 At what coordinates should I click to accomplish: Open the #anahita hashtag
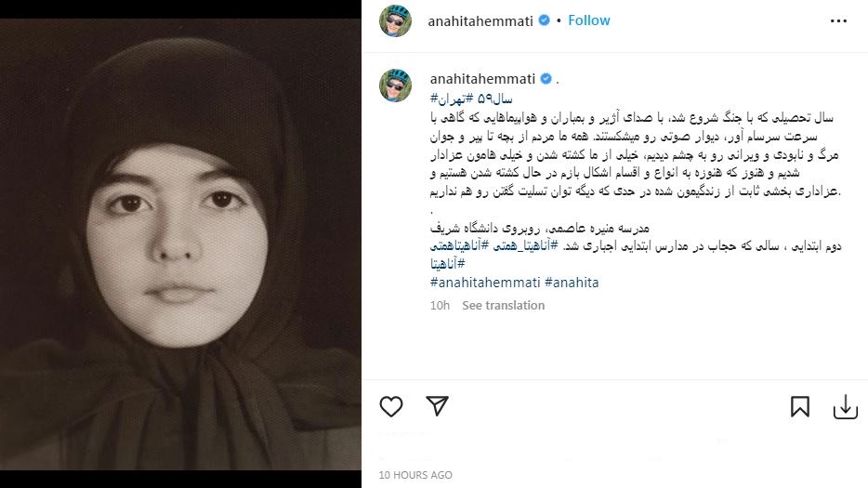tap(572, 283)
